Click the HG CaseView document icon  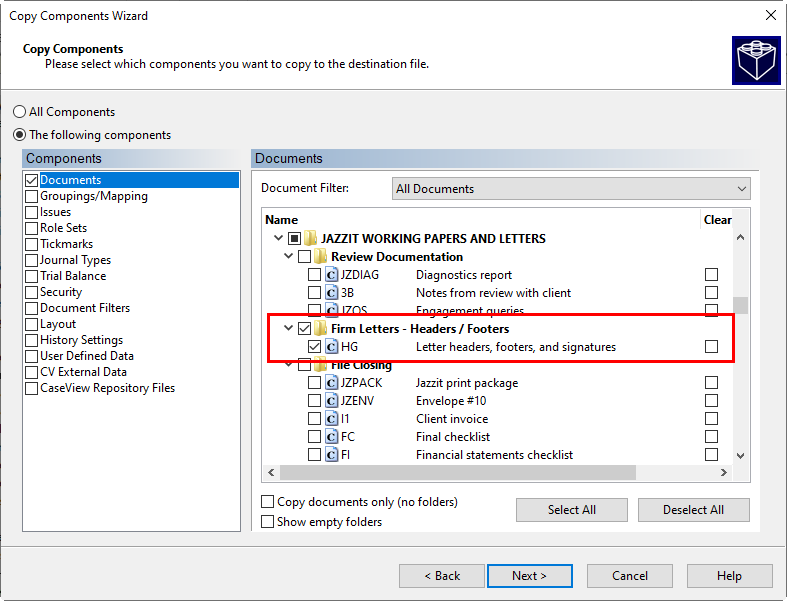click(x=331, y=347)
